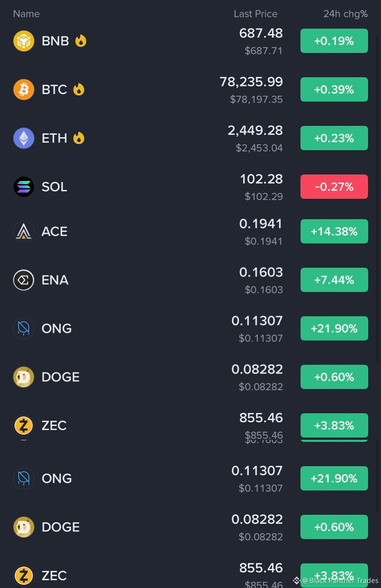
Task: Tap the Solana coin logo
Action: tap(24, 187)
